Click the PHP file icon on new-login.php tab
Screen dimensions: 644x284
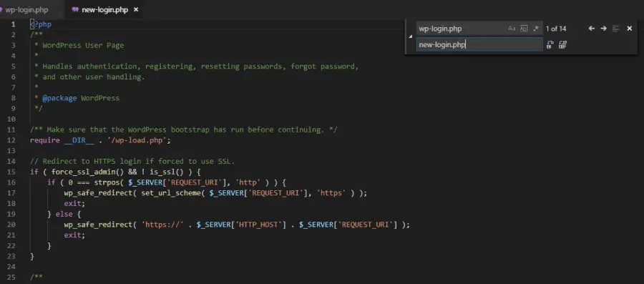(x=74, y=9)
